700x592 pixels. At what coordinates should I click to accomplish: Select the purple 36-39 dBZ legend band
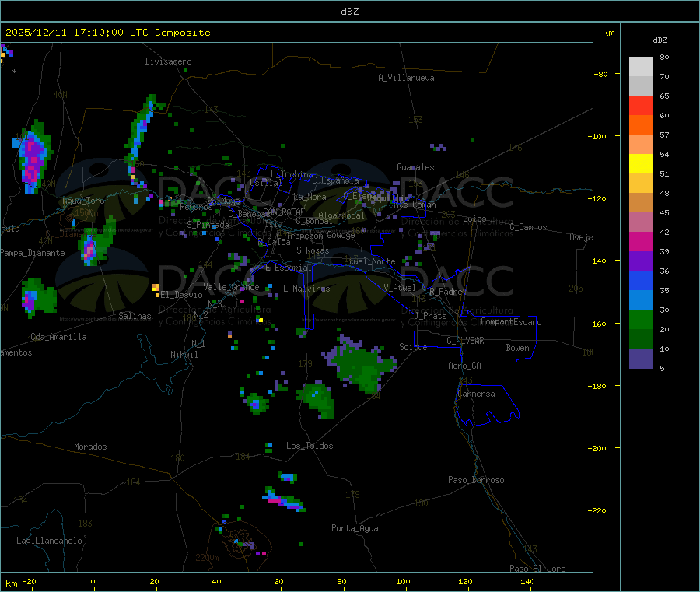(x=641, y=261)
